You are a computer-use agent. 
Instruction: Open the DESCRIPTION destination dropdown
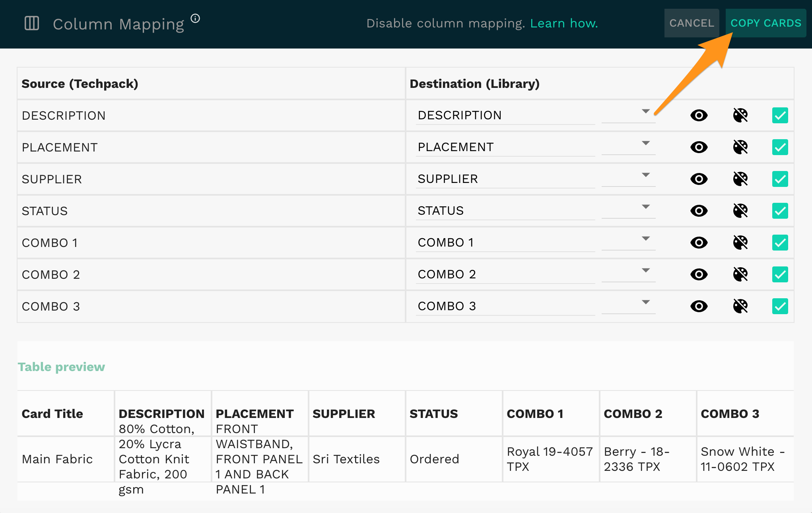(645, 112)
